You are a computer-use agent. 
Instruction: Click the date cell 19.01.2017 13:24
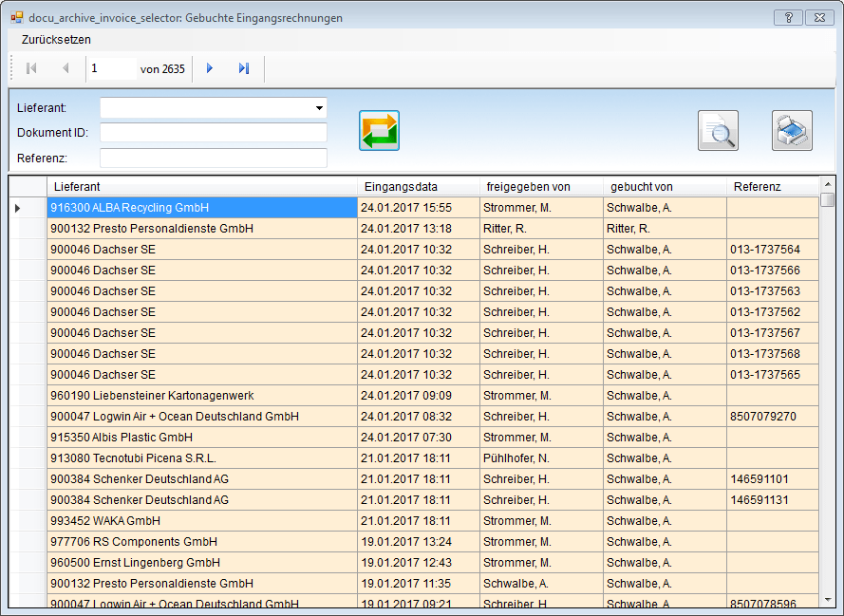point(419,542)
